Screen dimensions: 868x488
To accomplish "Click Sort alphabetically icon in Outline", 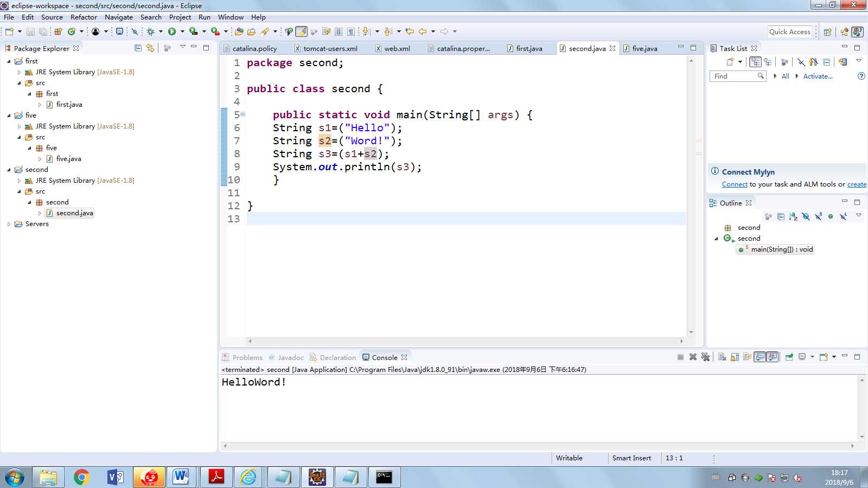I will point(794,216).
